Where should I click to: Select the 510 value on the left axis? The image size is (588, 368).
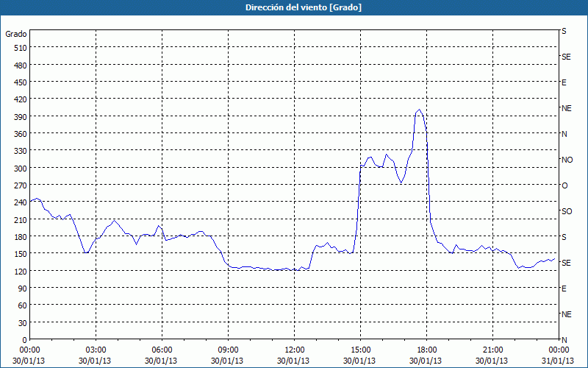pyautogui.click(x=21, y=48)
